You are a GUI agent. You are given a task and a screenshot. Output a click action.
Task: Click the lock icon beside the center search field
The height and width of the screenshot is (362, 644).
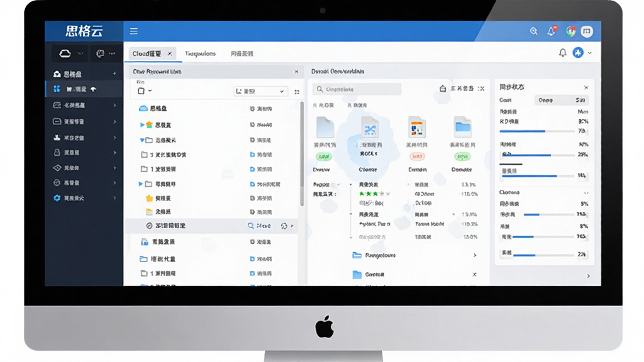coord(443,89)
